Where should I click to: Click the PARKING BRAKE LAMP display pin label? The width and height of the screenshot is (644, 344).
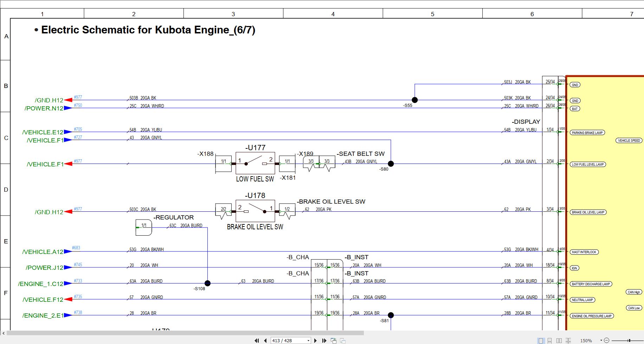587,133
